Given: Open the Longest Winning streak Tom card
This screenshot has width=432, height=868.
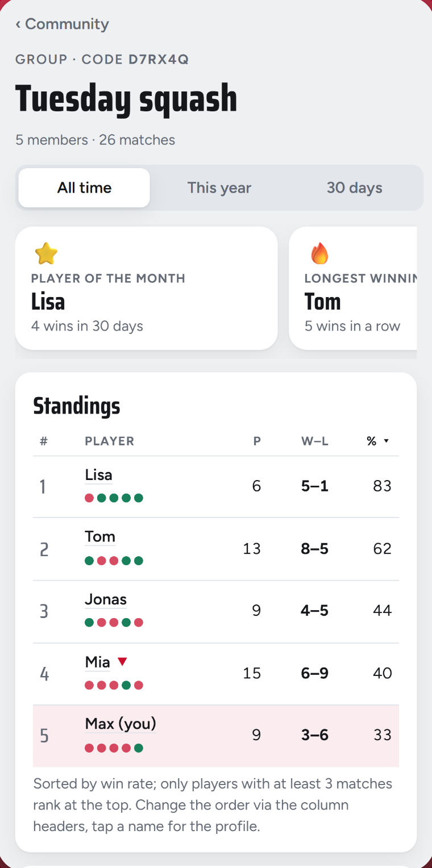Looking at the screenshot, I should (x=353, y=288).
